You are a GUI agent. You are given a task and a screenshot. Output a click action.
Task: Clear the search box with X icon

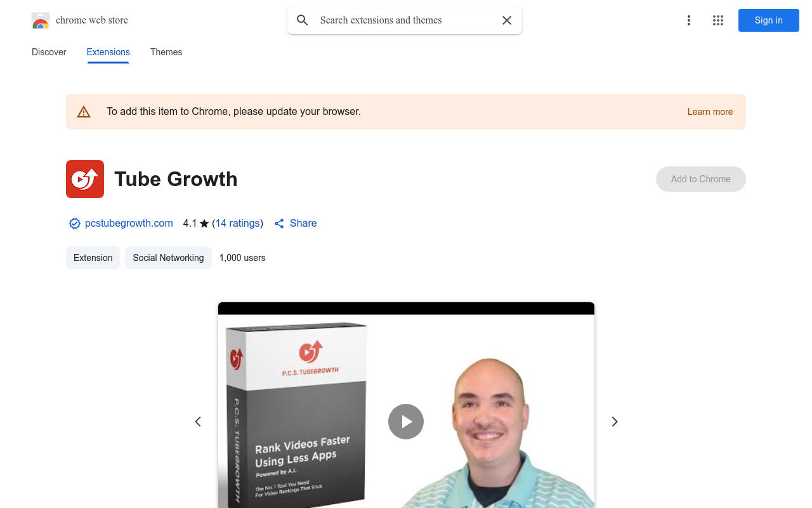507,20
